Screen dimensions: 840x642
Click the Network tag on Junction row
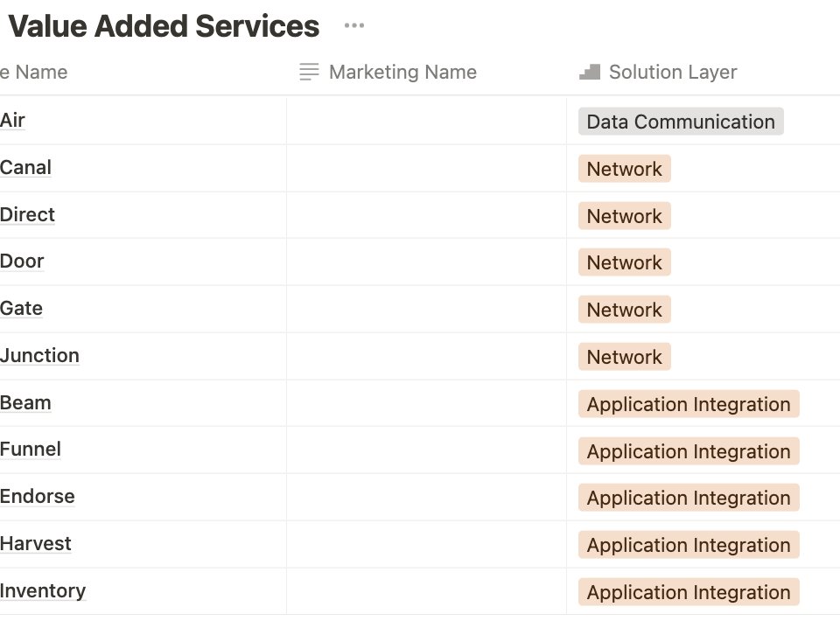click(x=623, y=356)
